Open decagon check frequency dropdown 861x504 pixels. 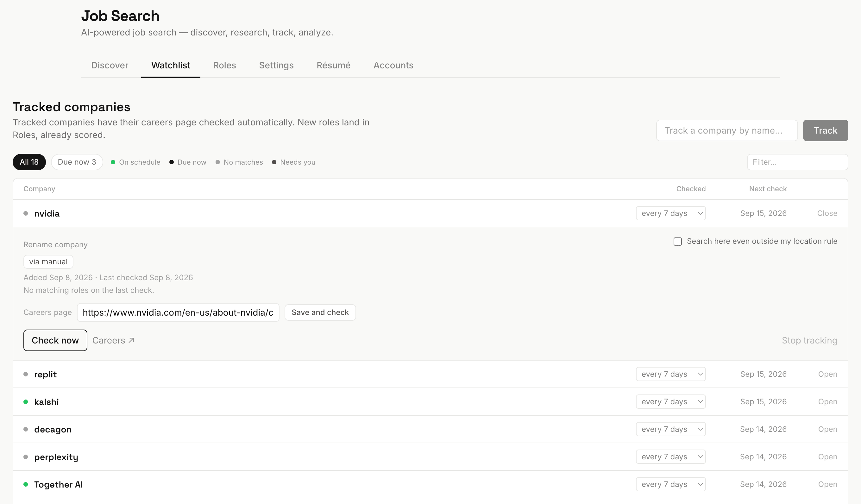671,429
